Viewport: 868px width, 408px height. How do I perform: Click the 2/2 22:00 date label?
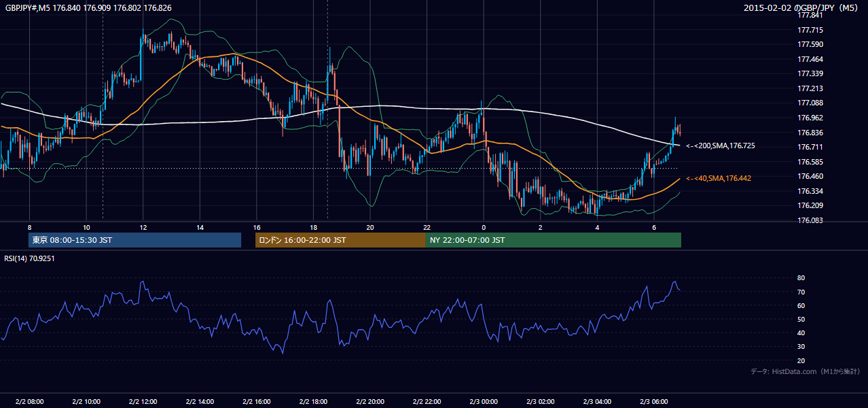(x=427, y=401)
